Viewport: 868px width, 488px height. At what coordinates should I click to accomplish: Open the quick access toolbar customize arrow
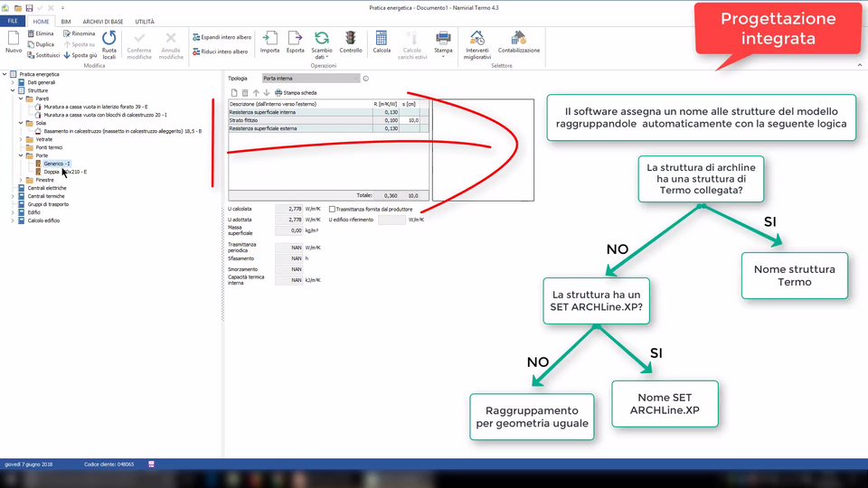click(x=62, y=8)
